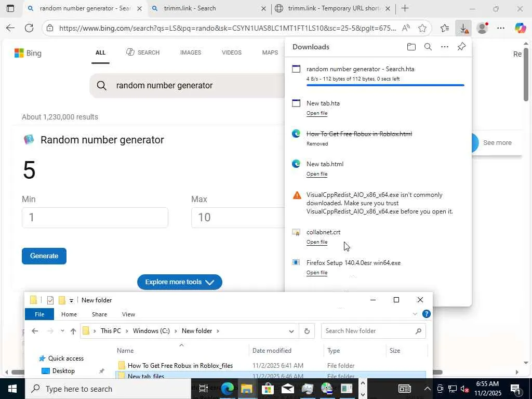Open the Edge profile avatar
The height and width of the screenshot is (399, 532).
pos(482,28)
